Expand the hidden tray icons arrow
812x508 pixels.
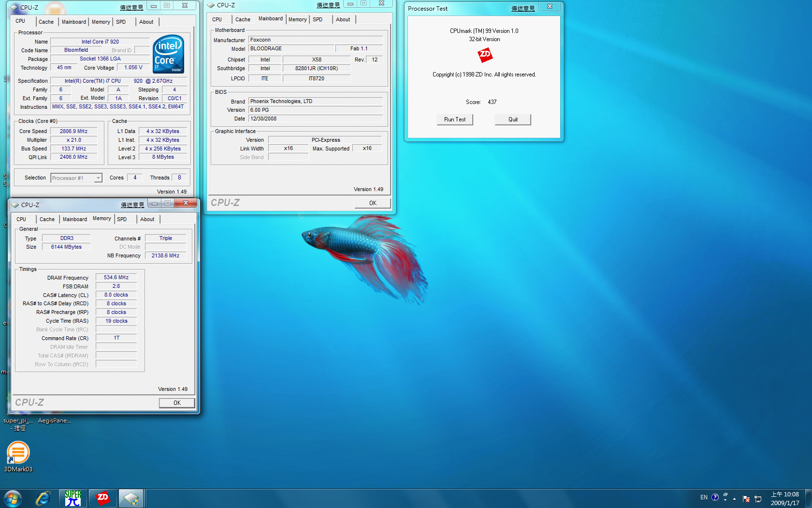click(x=735, y=499)
